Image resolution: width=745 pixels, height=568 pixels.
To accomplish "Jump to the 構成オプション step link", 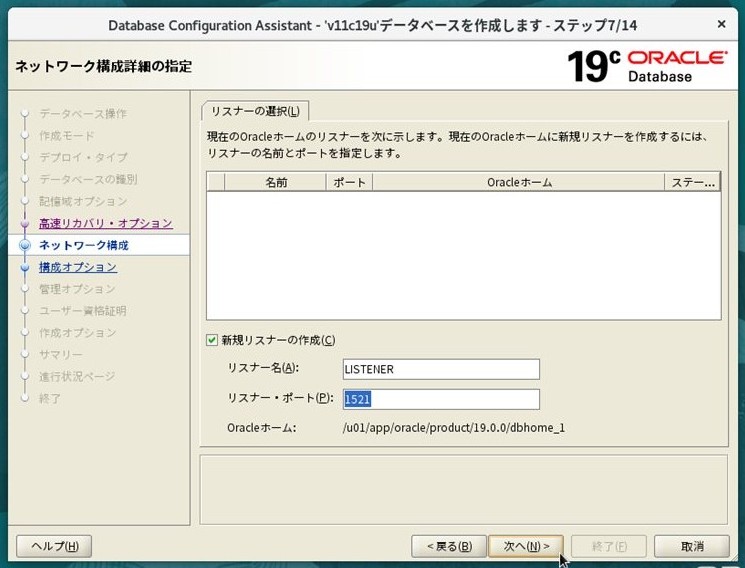I will pyautogui.click(x=78, y=267).
